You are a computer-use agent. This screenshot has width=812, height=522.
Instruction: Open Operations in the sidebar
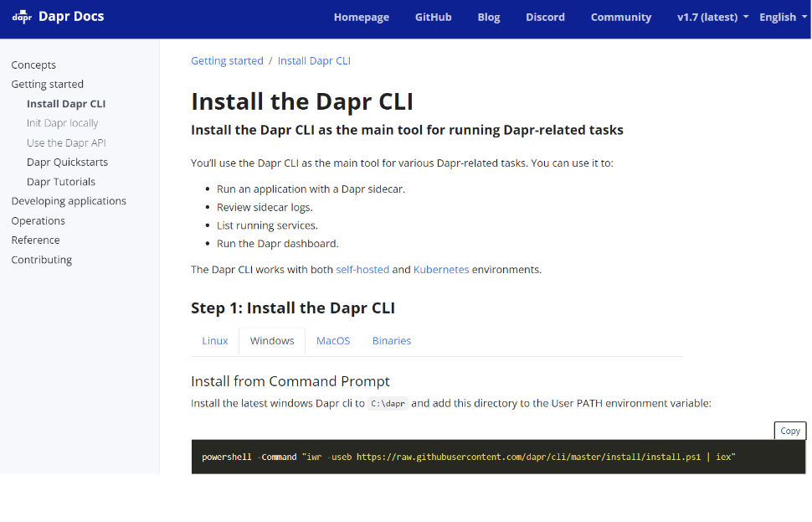click(39, 221)
